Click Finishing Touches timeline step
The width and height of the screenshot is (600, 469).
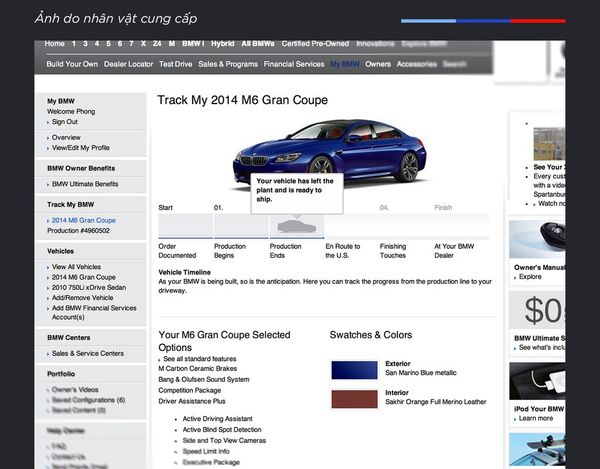coord(393,251)
